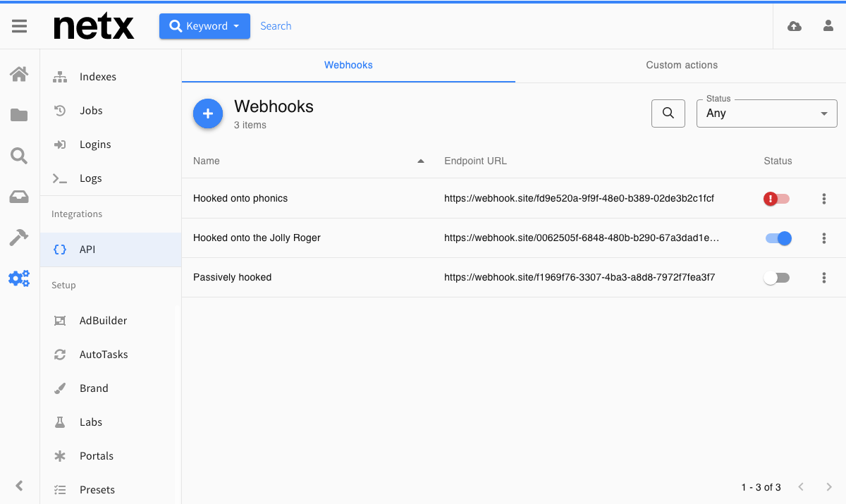Add a new webhook with plus button
Image resolution: width=846 pixels, height=504 pixels.
(x=208, y=113)
